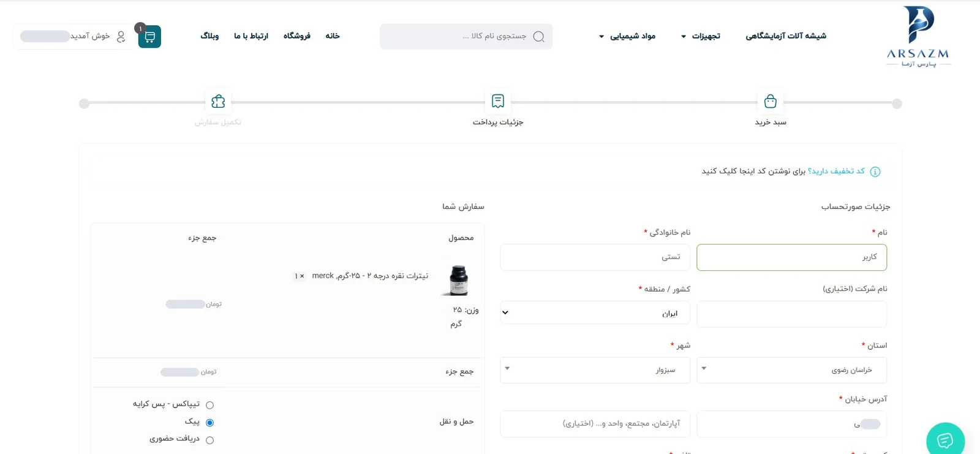
Task: Click the نام خانوادگی field
Action: 595,257
